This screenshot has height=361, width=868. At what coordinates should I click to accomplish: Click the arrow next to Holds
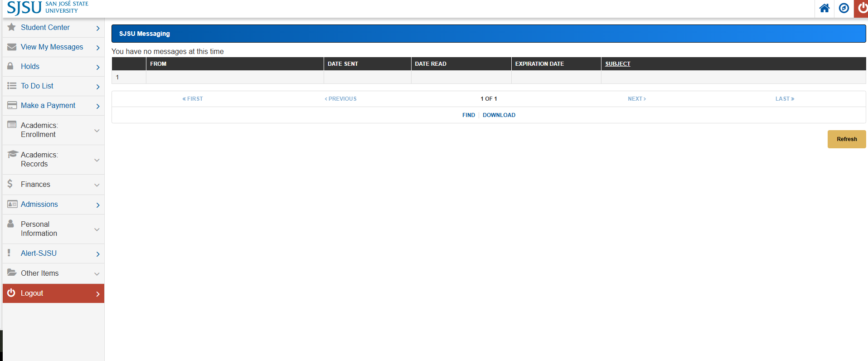[x=98, y=67]
